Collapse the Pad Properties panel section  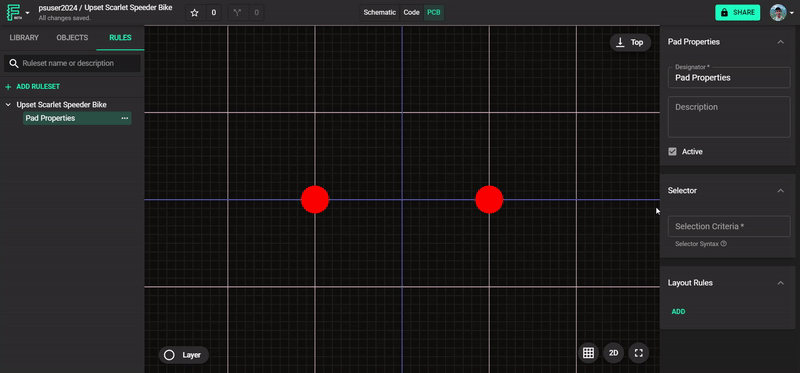pyautogui.click(x=781, y=42)
